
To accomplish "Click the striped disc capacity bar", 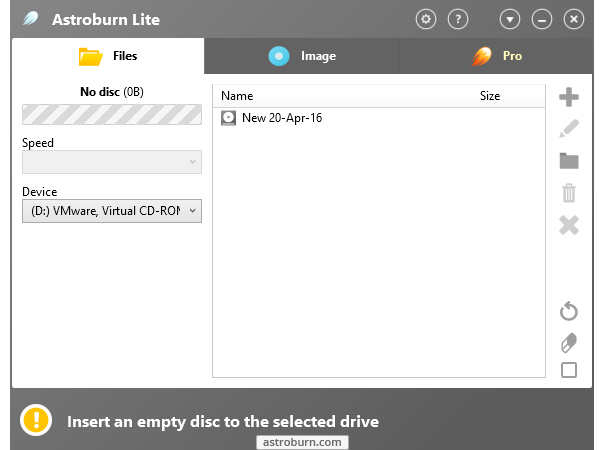I will click(x=112, y=114).
